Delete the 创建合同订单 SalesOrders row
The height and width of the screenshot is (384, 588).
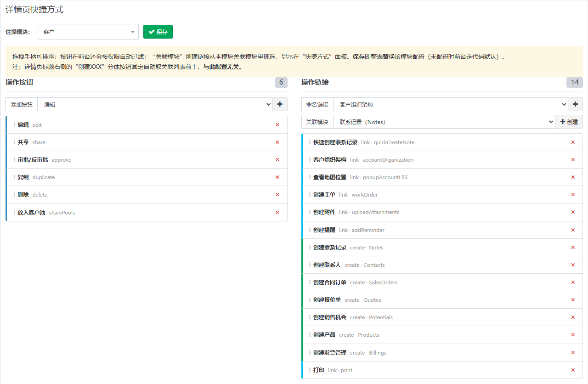pyautogui.click(x=573, y=282)
